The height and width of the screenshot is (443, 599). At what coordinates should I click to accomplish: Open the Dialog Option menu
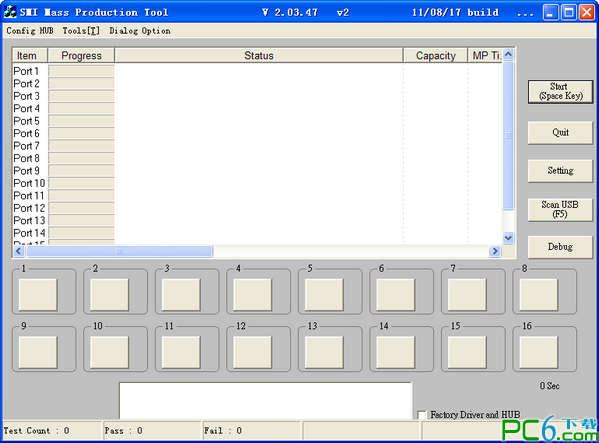click(140, 31)
